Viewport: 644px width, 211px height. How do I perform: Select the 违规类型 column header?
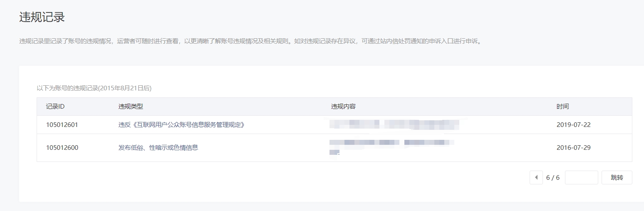pos(131,107)
